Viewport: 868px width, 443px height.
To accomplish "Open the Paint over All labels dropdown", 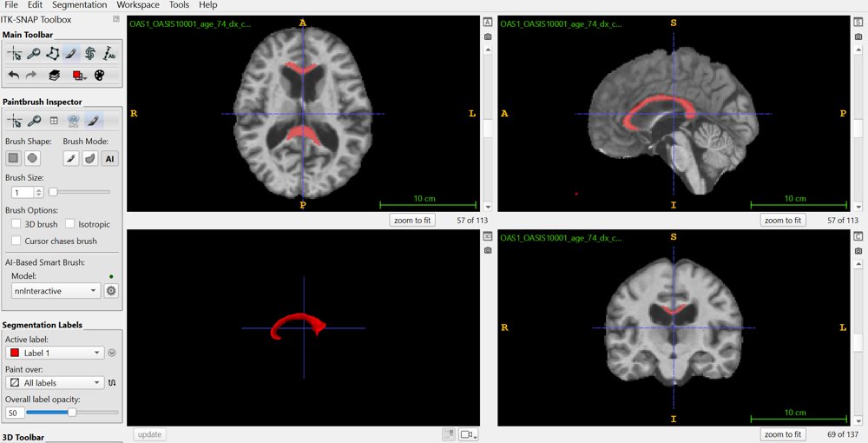I will pos(55,383).
